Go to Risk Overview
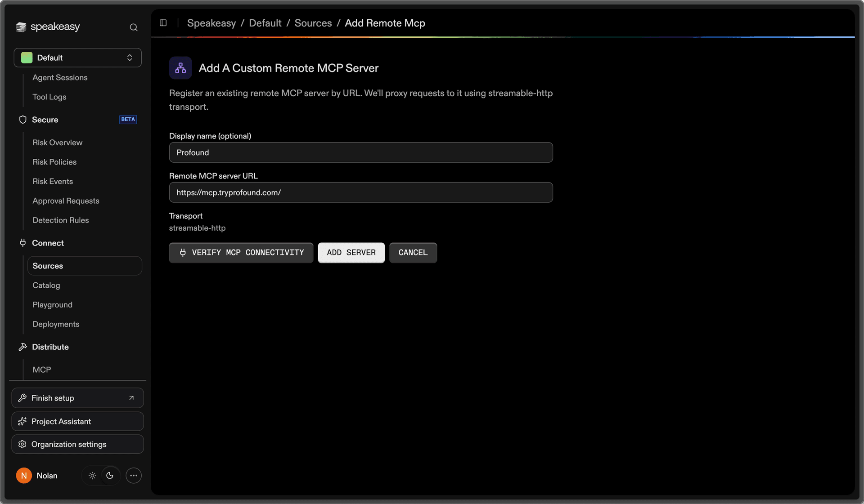864x504 pixels. tap(57, 143)
